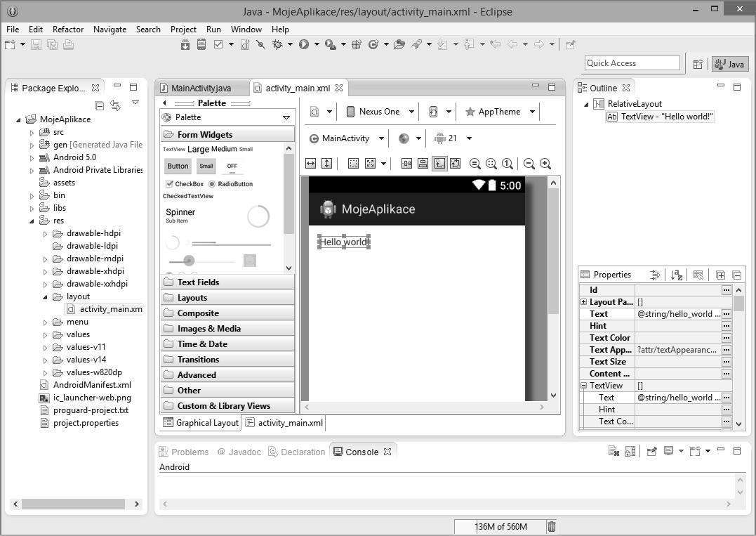Click Zoom to Fit magnifier icon
The height and width of the screenshot is (536, 756).
pos(491,164)
